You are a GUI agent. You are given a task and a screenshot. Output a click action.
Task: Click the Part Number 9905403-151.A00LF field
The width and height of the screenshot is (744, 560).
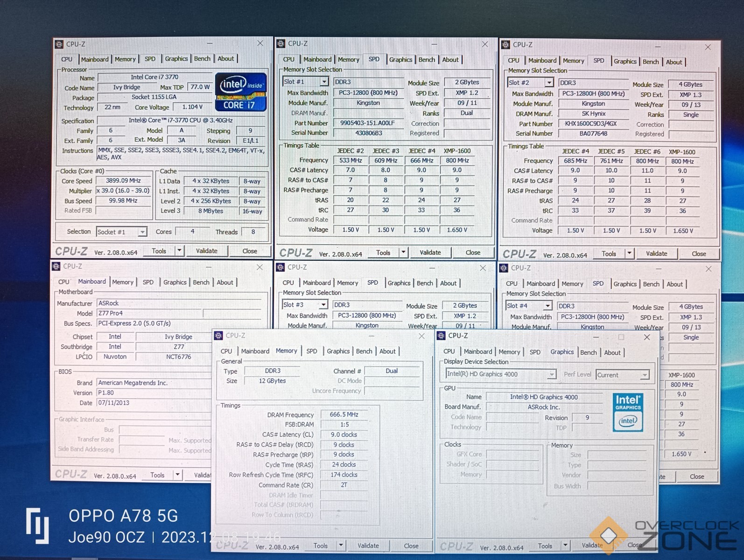coord(368,123)
